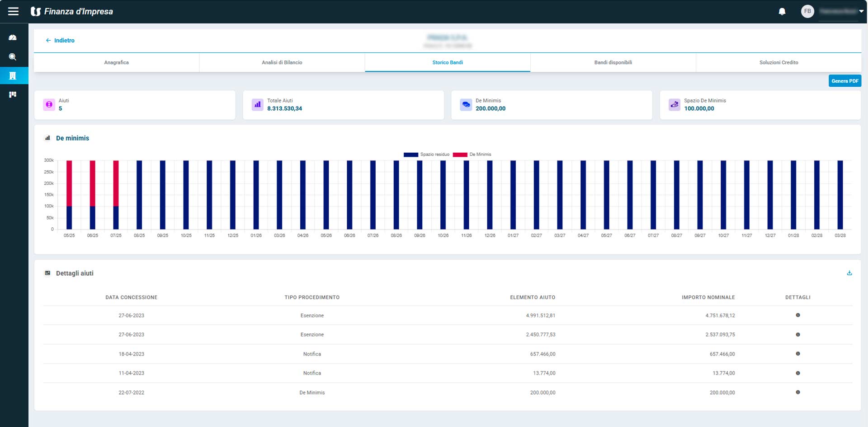Image resolution: width=868 pixels, height=427 pixels.
Task: Sort by the DATA CONCESSIONE column header
Action: [132, 297]
